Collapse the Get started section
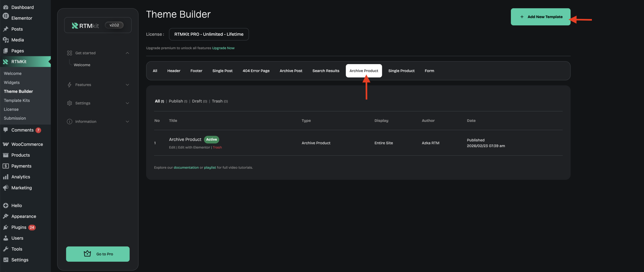The height and width of the screenshot is (272, 644). 127,53
